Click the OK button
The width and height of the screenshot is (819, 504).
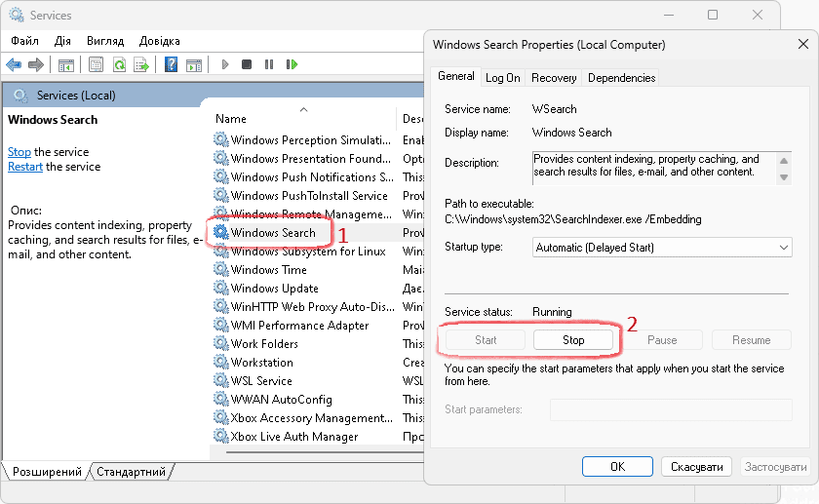click(x=617, y=466)
